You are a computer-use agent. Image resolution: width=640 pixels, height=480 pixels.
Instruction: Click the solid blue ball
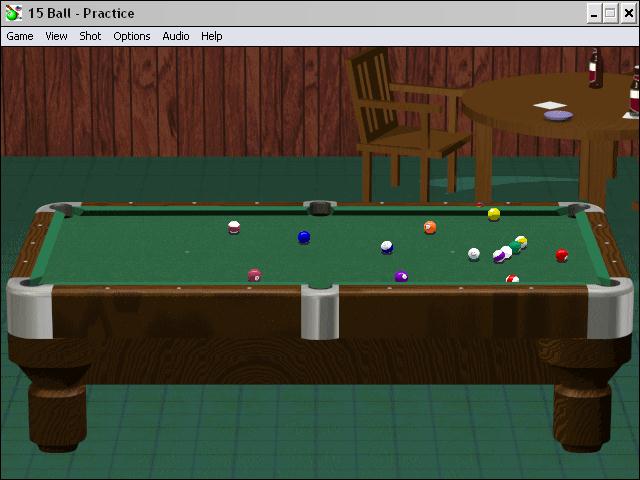pyautogui.click(x=304, y=237)
